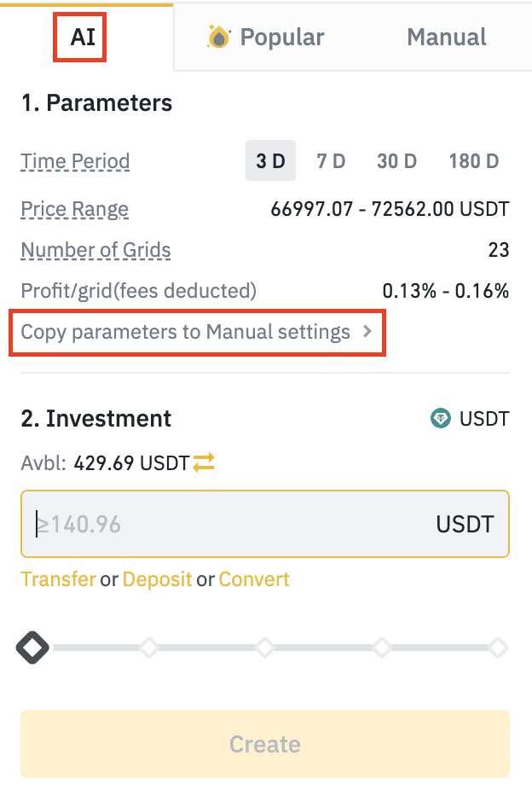Viewport: 532px width, 802px height.
Task: Follow the Deposit link
Action: pyautogui.click(x=157, y=579)
